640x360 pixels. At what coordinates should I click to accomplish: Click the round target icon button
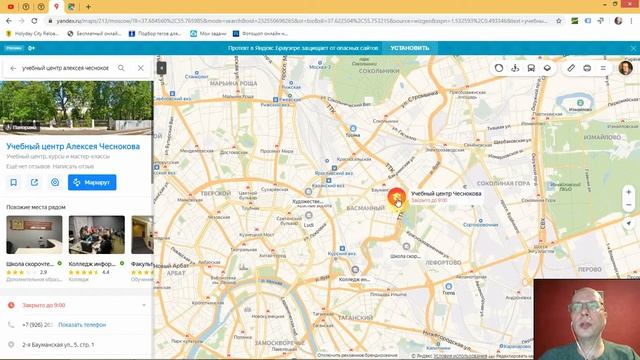pos(55,182)
